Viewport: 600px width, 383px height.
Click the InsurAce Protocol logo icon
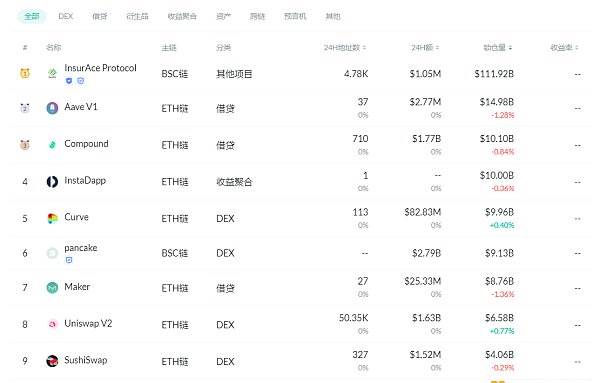click(52, 73)
